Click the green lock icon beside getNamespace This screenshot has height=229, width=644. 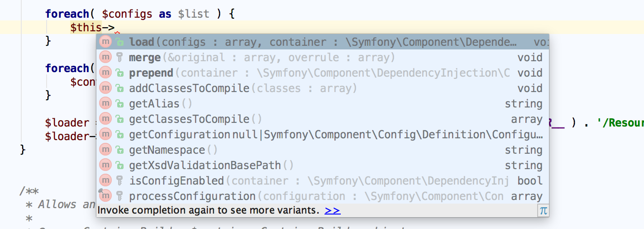click(119, 150)
